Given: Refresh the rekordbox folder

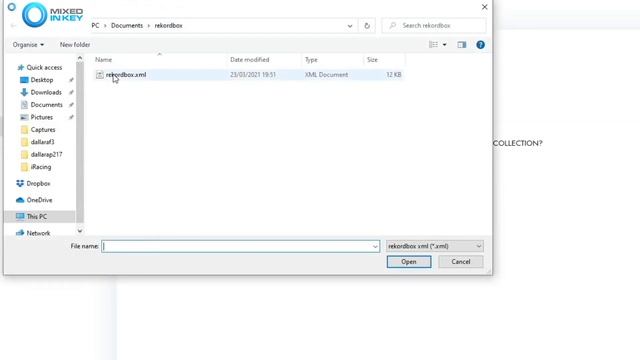Looking at the screenshot, I should pyautogui.click(x=367, y=25).
